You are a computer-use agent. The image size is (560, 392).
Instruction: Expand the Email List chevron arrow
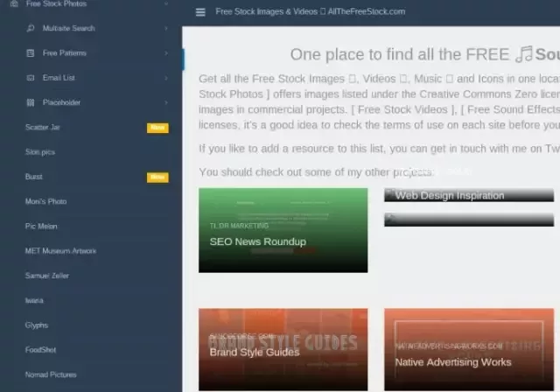click(165, 78)
